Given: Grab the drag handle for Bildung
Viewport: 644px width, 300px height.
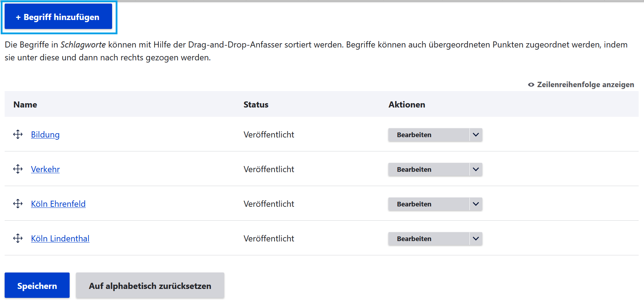Looking at the screenshot, I should pos(18,134).
